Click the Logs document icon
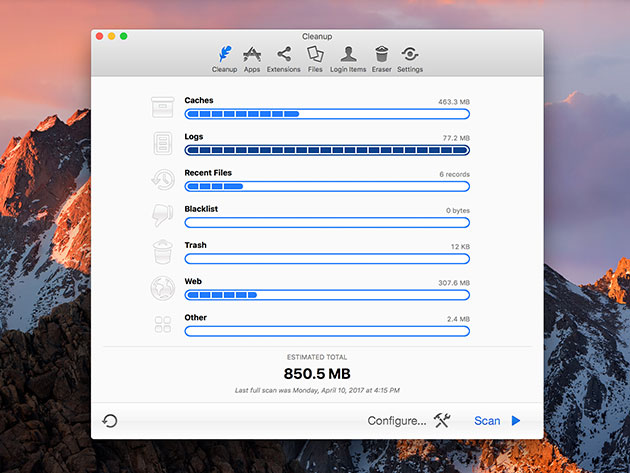 pos(163,143)
